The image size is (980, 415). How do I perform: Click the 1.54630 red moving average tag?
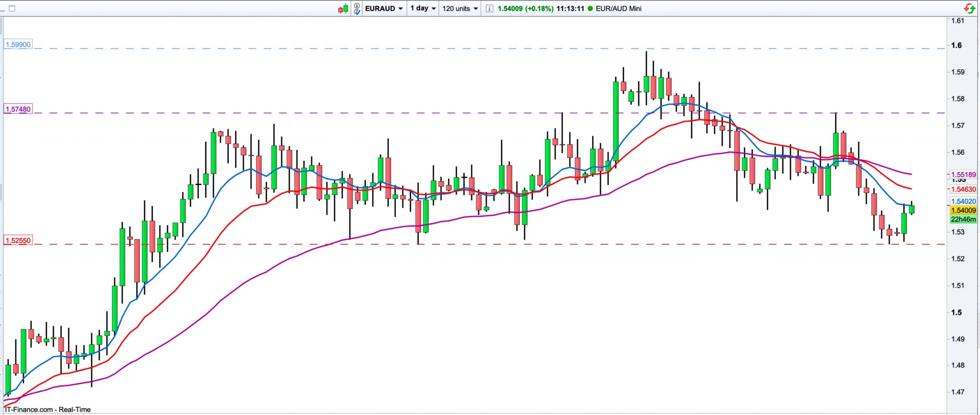pos(963,189)
